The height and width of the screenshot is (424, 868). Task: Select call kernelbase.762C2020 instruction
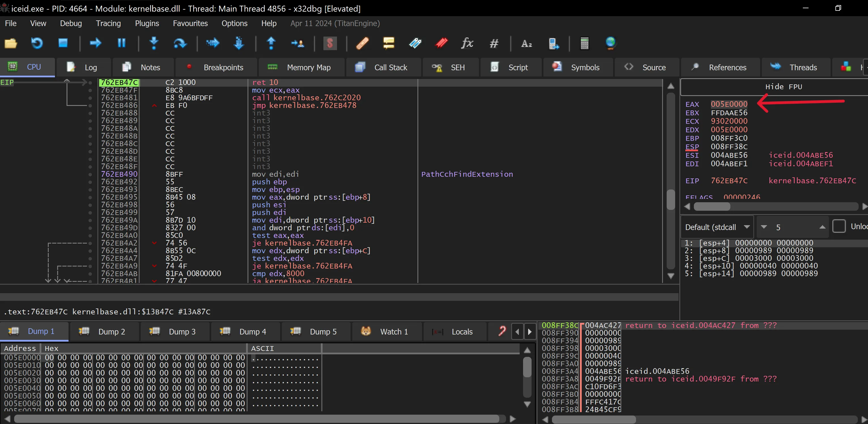click(x=306, y=98)
